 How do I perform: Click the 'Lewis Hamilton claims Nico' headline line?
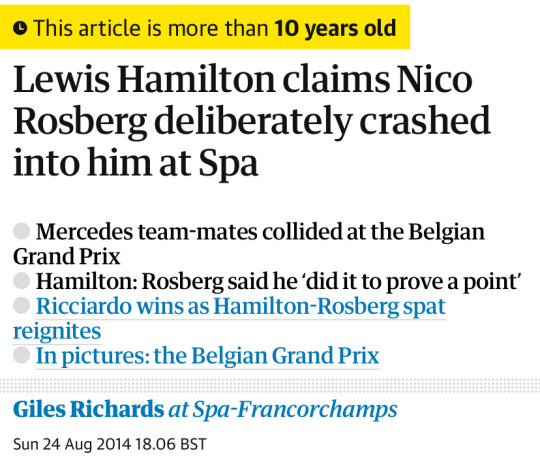(x=243, y=79)
